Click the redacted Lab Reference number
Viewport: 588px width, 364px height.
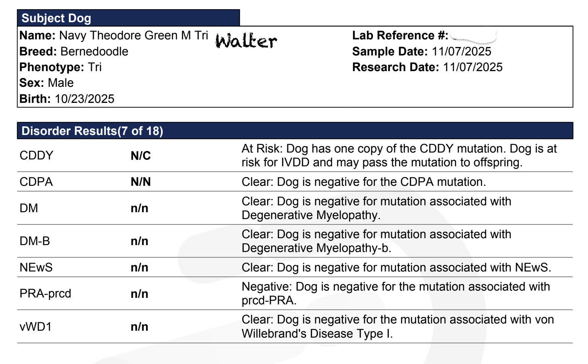tap(473, 36)
